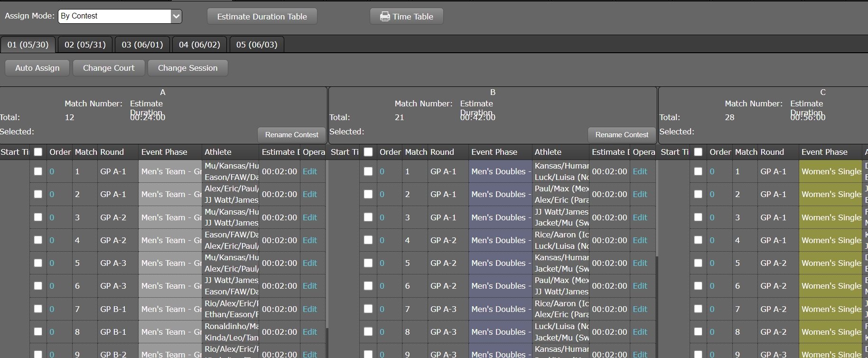
Task: Switch to tab 02 (05/31)
Action: point(85,45)
